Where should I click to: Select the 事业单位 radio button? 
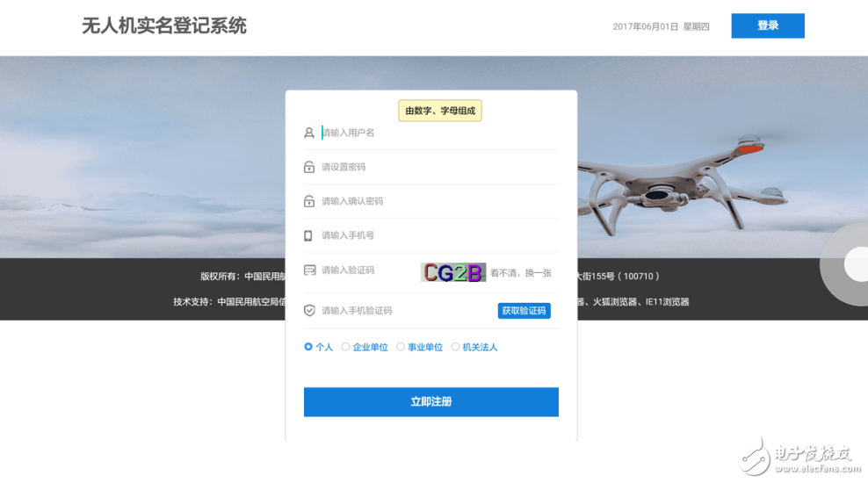click(x=401, y=347)
